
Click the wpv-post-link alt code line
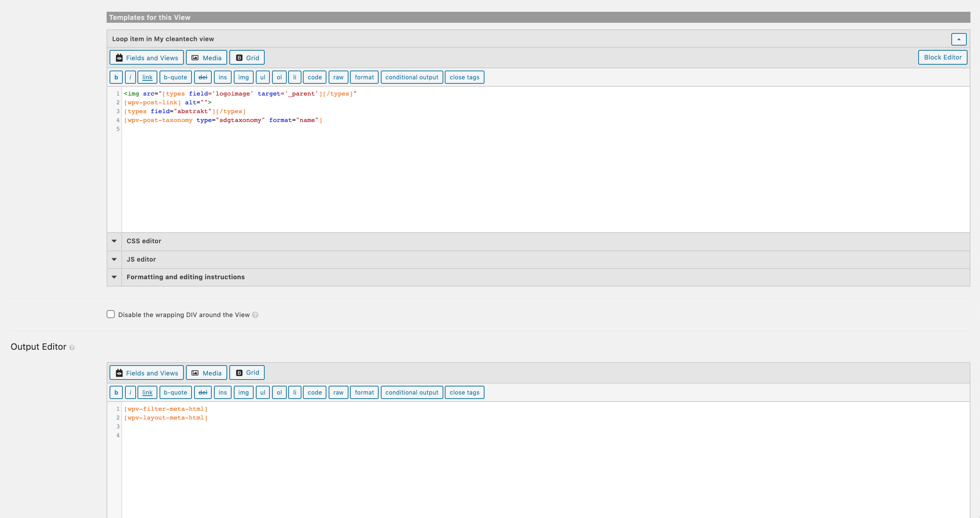[167, 103]
